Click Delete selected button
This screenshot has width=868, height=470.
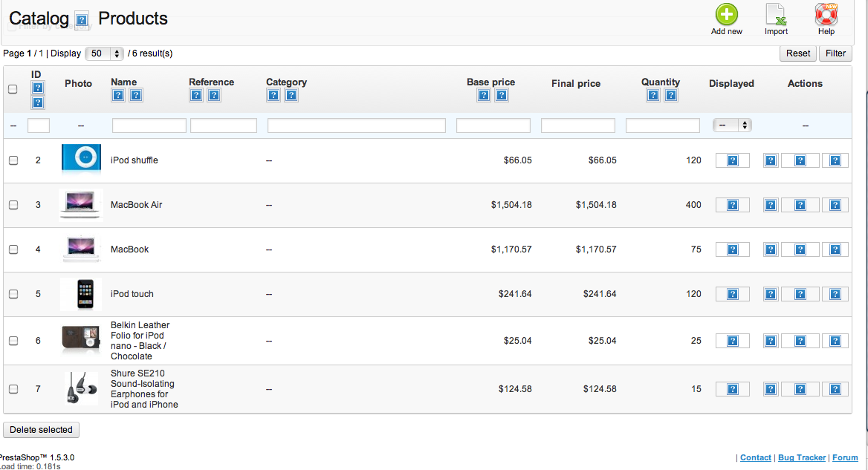[41, 430]
